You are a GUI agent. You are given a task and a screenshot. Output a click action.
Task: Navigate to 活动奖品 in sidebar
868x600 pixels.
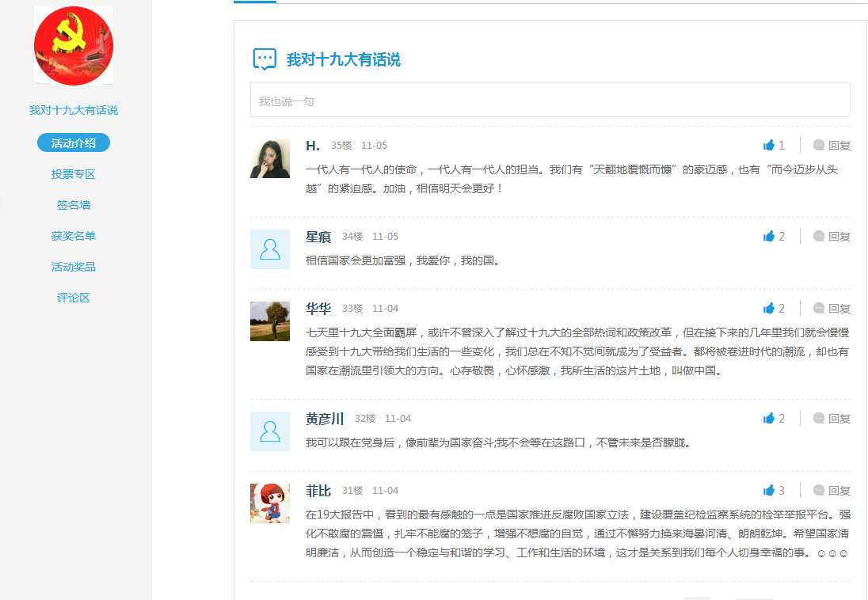tap(74, 267)
